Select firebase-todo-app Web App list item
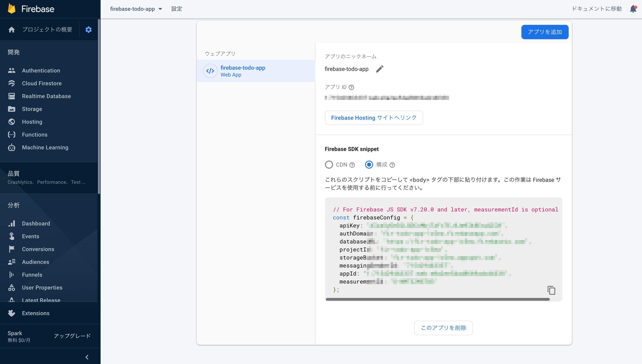 pos(256,71)
